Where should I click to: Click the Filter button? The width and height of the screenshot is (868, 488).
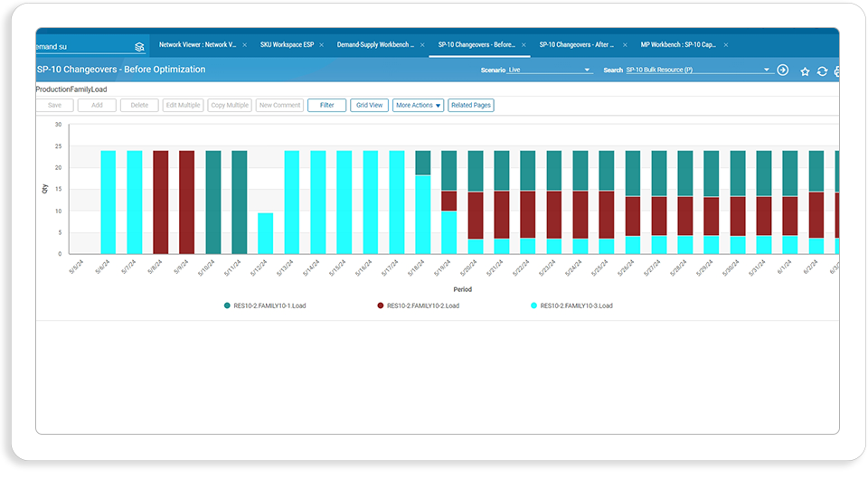click(x=326, y=105)
